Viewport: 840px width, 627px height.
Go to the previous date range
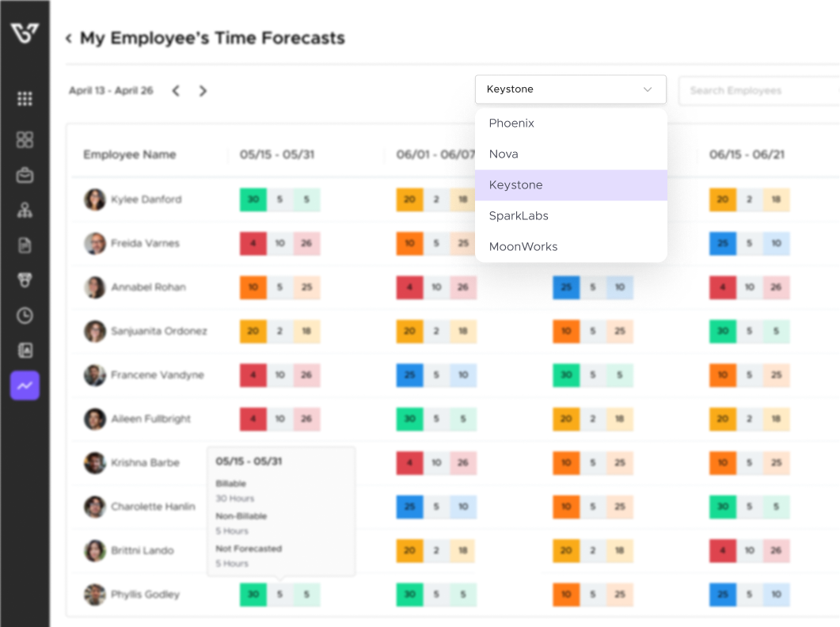(176, 91)
